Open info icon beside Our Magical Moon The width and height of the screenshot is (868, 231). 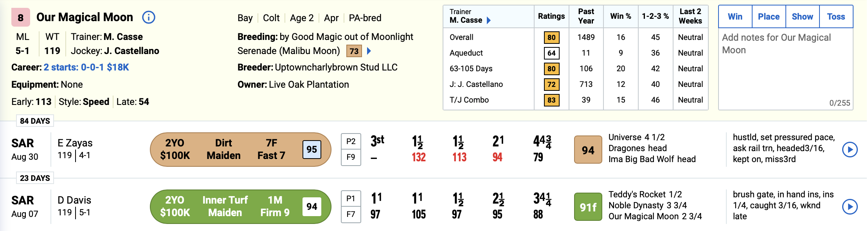(x=149, y=17)
